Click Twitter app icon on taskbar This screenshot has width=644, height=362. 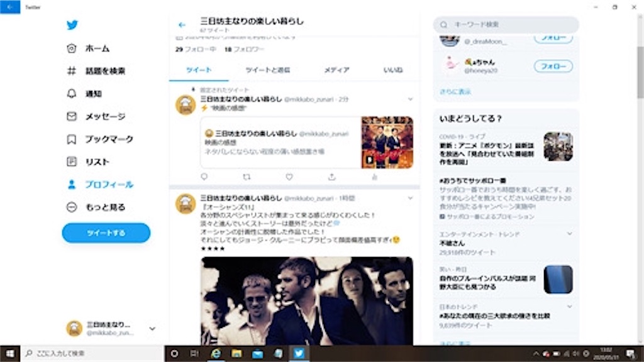click(299, 353)
